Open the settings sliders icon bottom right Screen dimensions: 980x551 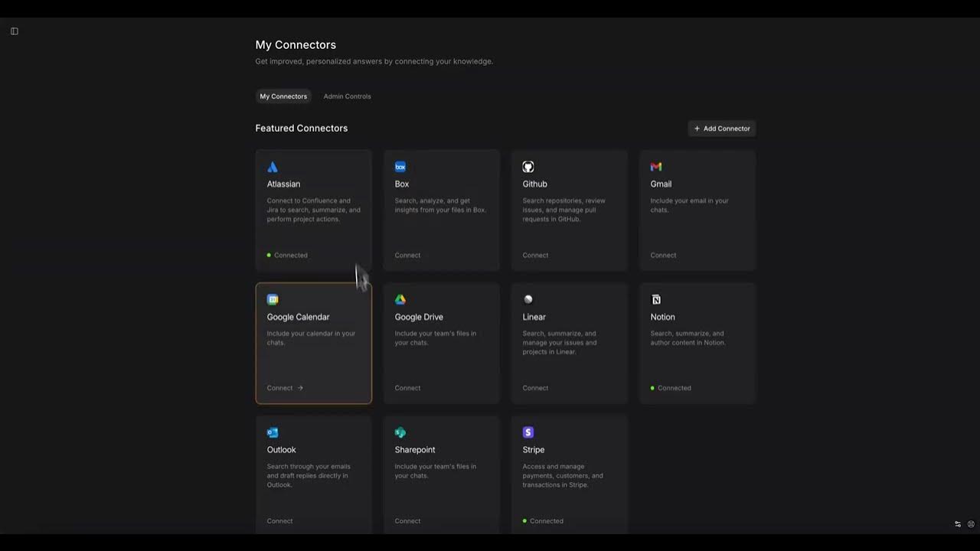pyautogui.click(x=958, y=524)
